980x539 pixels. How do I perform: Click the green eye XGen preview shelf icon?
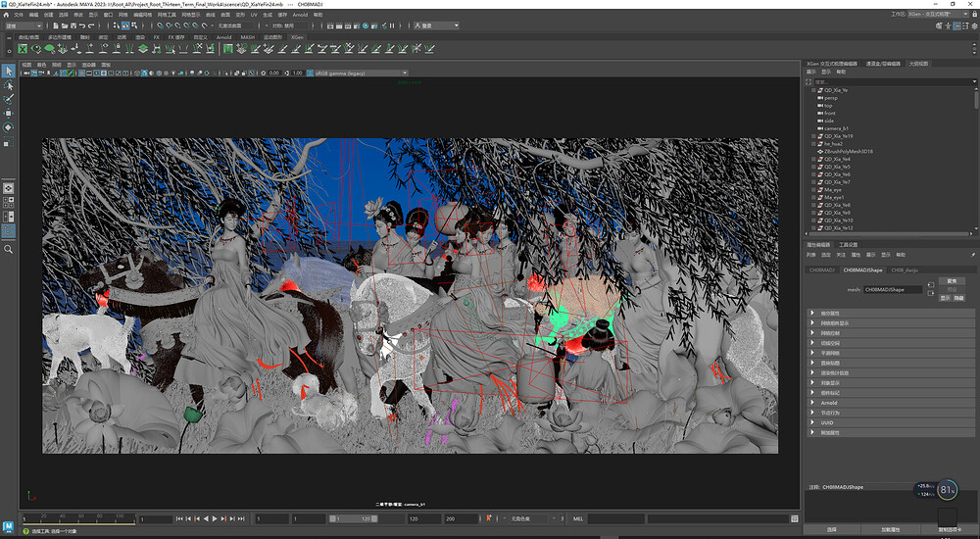tap(36, 48)
